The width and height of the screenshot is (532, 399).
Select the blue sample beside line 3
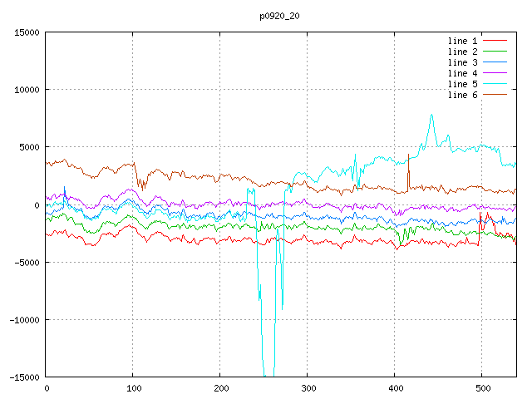(x=495, y=62)
